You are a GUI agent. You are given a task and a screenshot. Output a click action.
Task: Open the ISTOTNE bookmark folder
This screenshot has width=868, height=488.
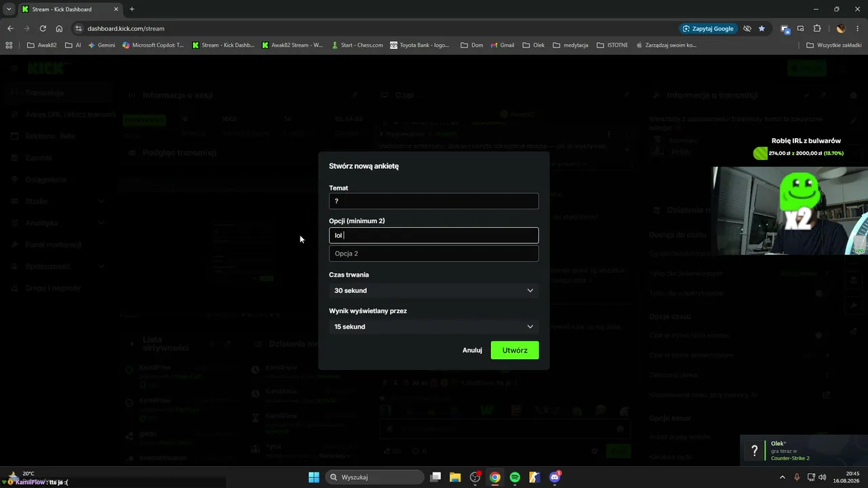(612, 45)
